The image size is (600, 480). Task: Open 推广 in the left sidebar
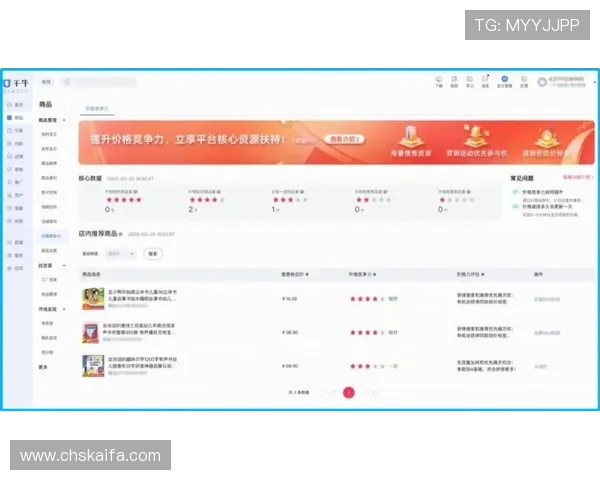15,182
